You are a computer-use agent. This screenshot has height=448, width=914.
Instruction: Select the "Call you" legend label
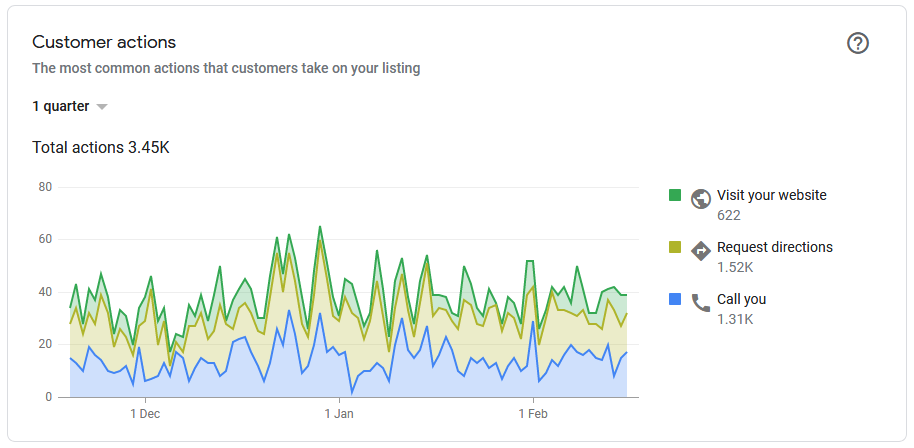tap(741, 299)
